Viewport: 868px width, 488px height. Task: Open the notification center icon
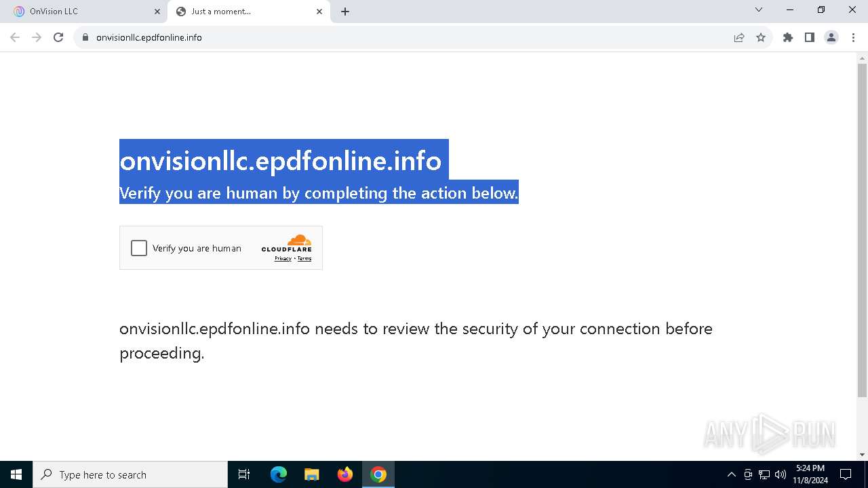[x=846, y=474]
